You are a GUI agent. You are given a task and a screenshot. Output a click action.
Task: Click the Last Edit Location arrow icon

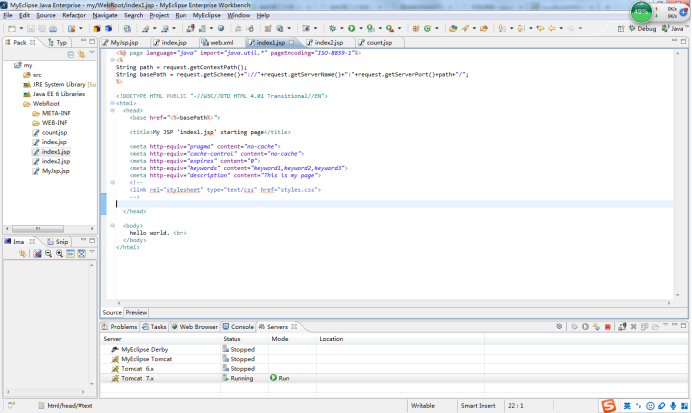coord(540,29)
